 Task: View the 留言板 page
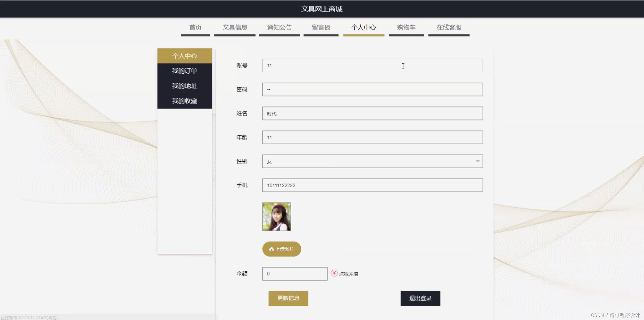[x=321, y=28]
